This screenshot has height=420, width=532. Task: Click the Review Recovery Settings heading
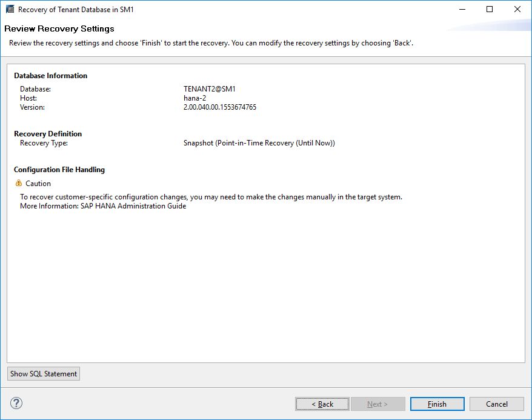click(59, 28)
